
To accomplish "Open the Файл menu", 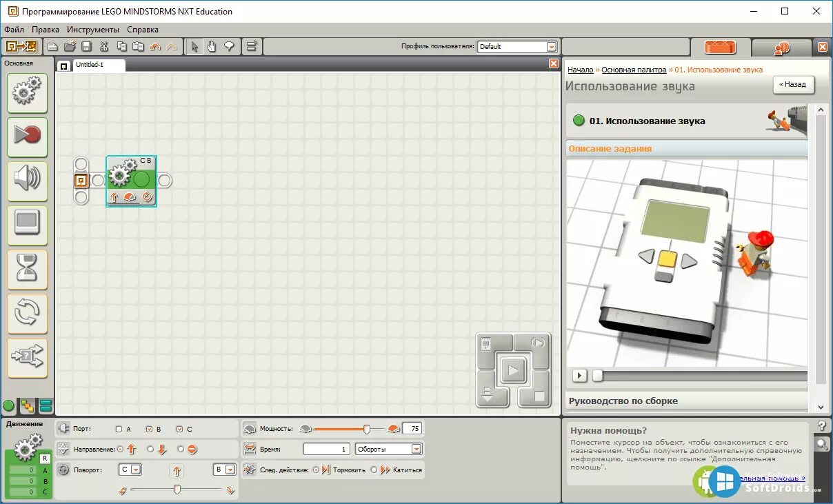I will [14, 30].
